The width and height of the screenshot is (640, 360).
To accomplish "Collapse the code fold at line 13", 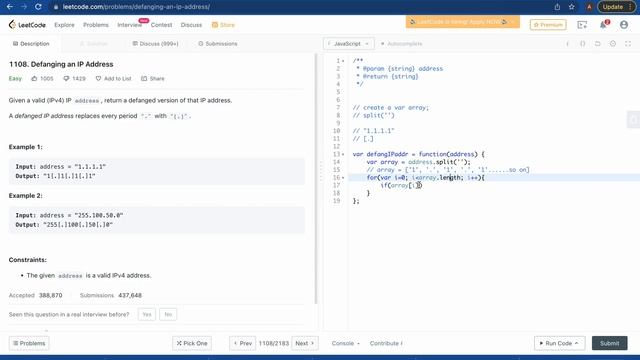I will pyautogui.click(x=343, y=154).
